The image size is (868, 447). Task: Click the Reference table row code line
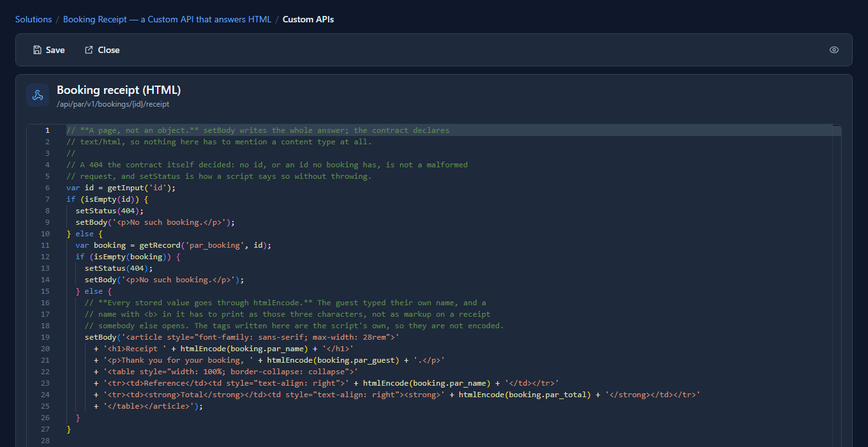[x=326, y=383]
